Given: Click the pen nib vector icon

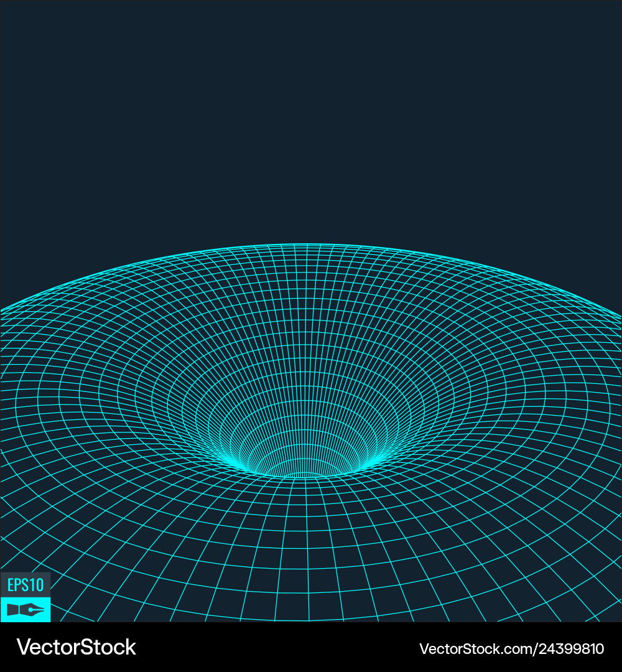Looking at the screenshot, I should tap(26, 609).
